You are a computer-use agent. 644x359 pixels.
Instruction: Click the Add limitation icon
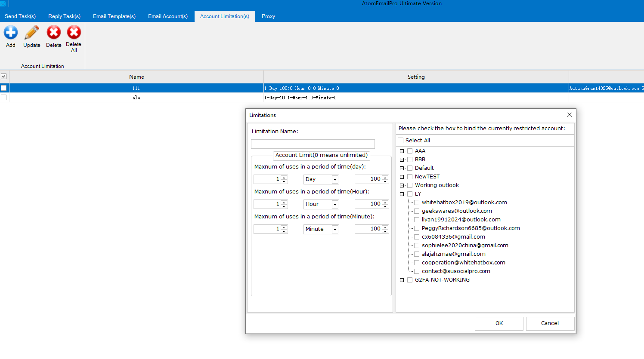pyautogui.click(x=11, y=33)
